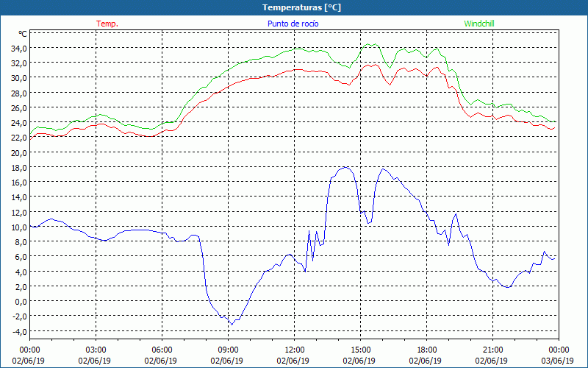Click the 8,0 y-axis value
Screen dimensions: 588x368
coord(21,242)
